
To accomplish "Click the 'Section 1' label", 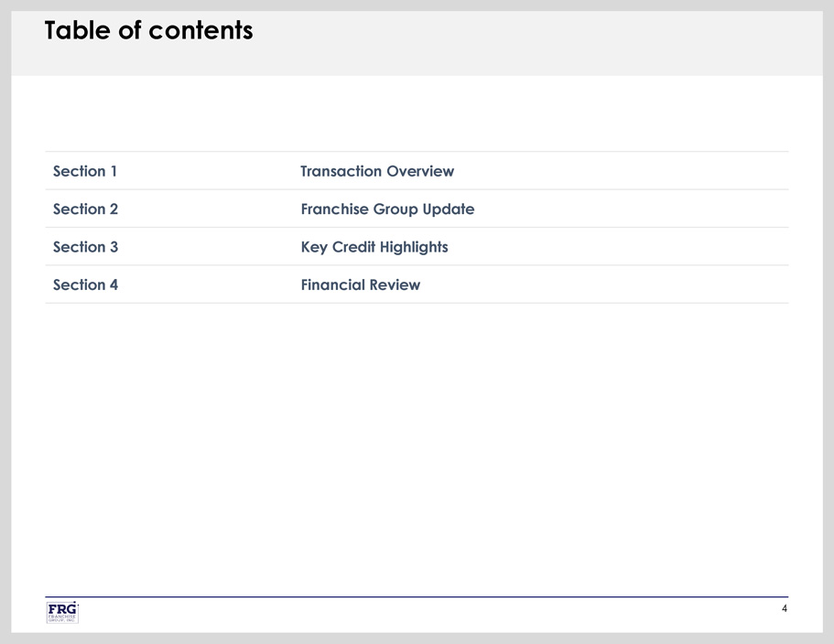I will (x=85, y=171).
